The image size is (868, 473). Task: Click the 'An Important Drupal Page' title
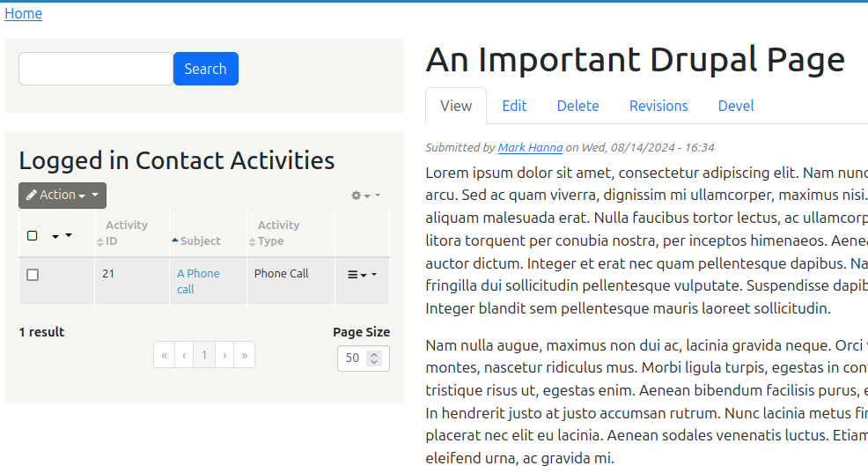[x=635, y=60]
